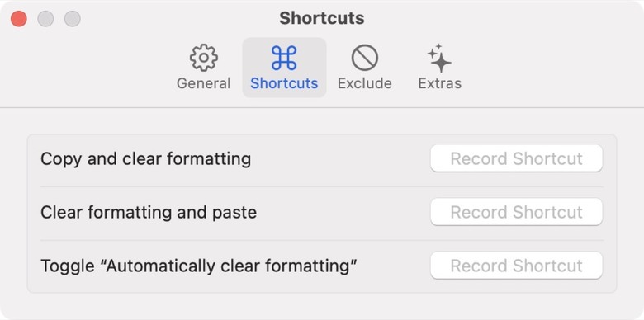Click the divider line above the Toggle row

click(x=322, y=240)
